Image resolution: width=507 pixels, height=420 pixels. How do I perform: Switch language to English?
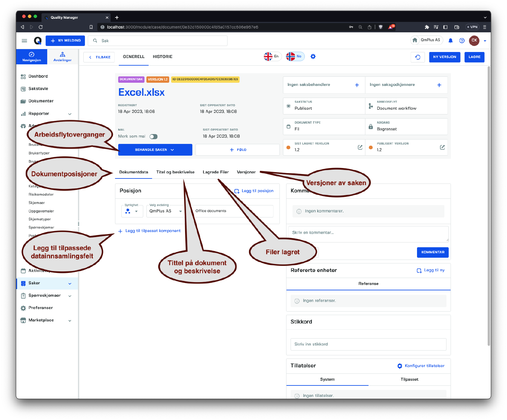272,56
